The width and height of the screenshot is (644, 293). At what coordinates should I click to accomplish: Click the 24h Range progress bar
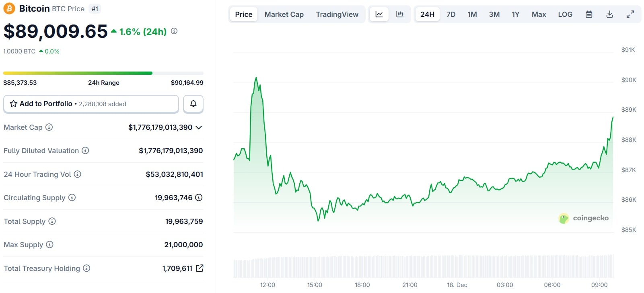(103, 73)
